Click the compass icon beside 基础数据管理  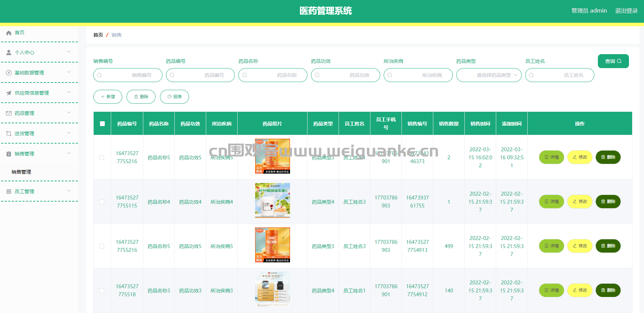click(9, 73)
